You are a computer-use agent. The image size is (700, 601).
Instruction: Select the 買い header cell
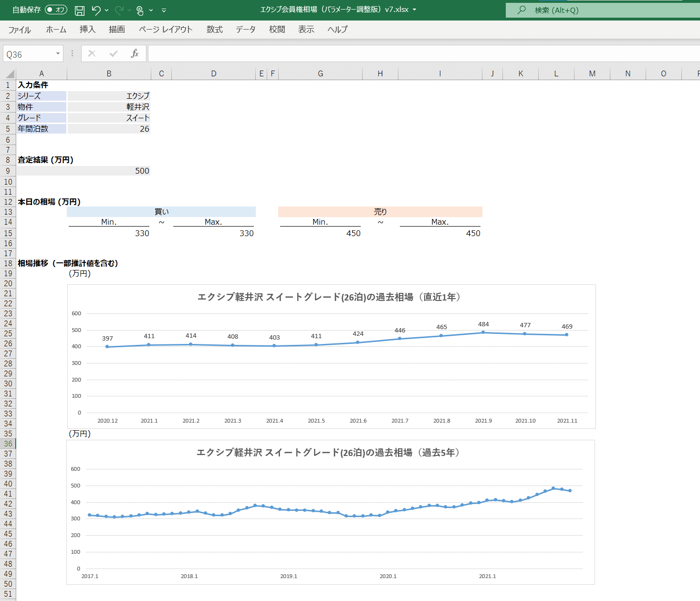coord(161,212)
